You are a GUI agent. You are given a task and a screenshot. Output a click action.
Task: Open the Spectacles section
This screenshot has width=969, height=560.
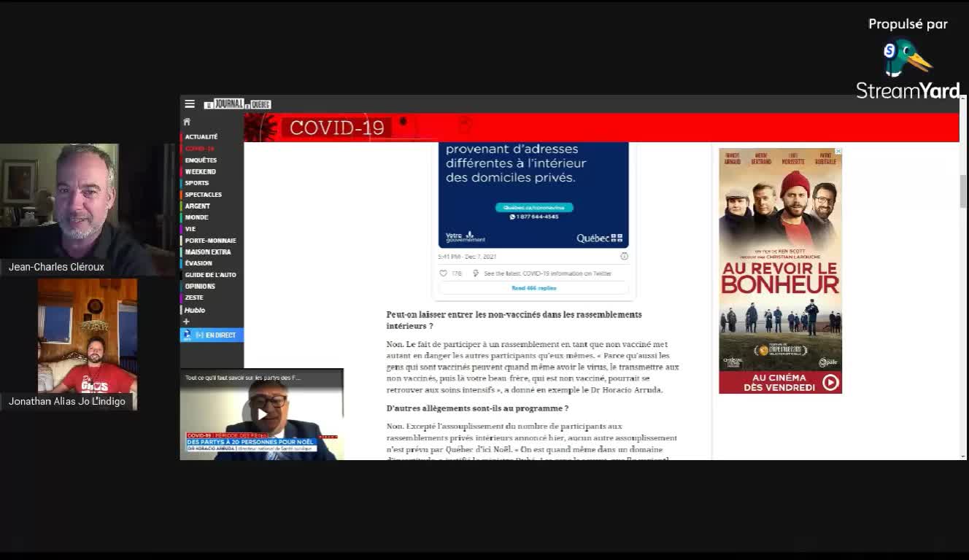[x=204, y=195]
